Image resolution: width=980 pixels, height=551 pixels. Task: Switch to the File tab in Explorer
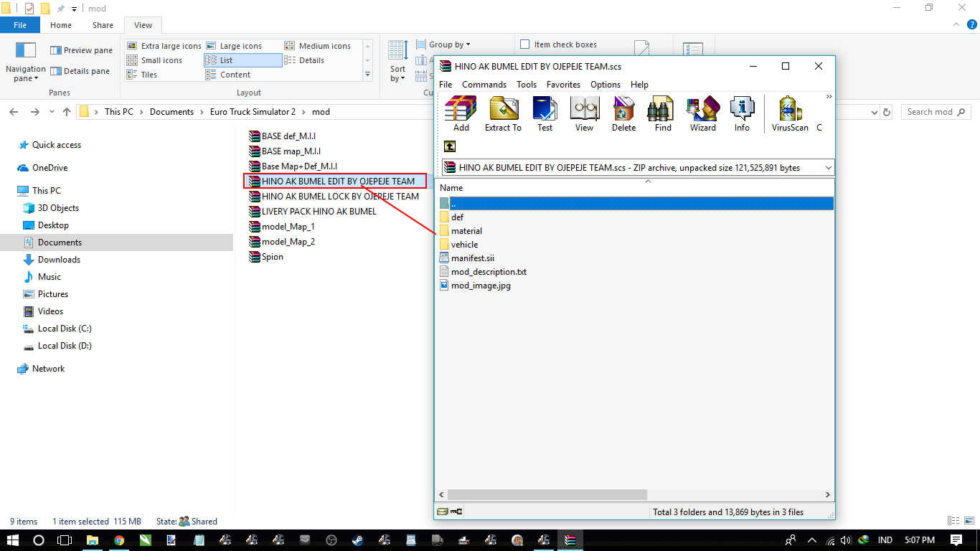20,25
